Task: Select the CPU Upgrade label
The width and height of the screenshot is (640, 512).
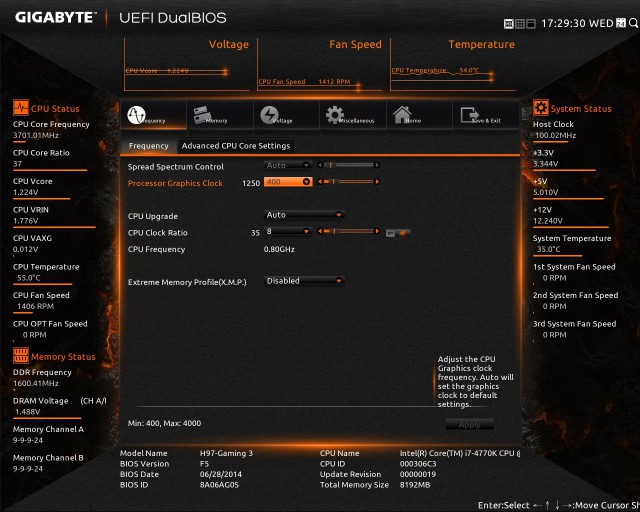Action: tap(153, 216)
